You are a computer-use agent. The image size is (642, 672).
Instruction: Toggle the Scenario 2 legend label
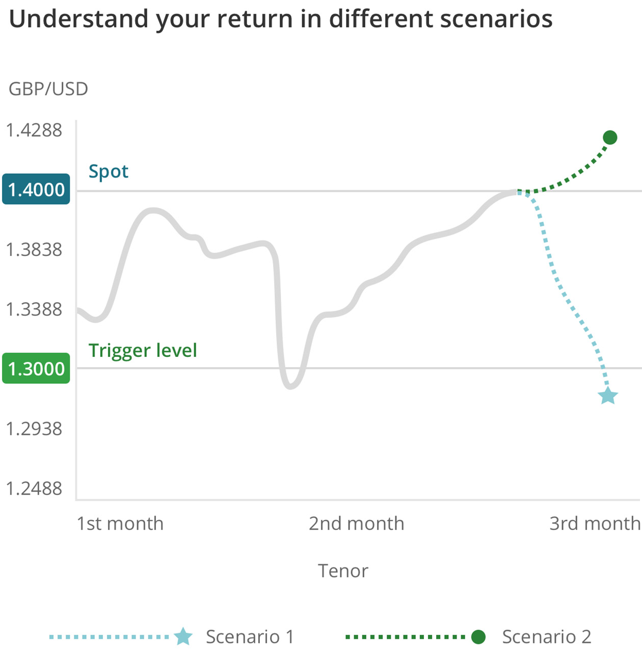546,637
